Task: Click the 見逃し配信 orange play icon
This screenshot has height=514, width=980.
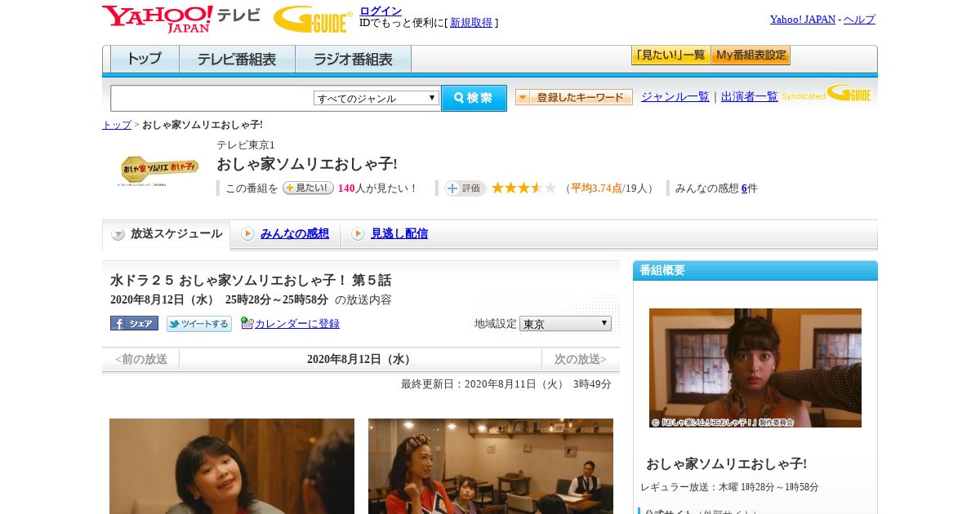Action: tap(358, 234)
